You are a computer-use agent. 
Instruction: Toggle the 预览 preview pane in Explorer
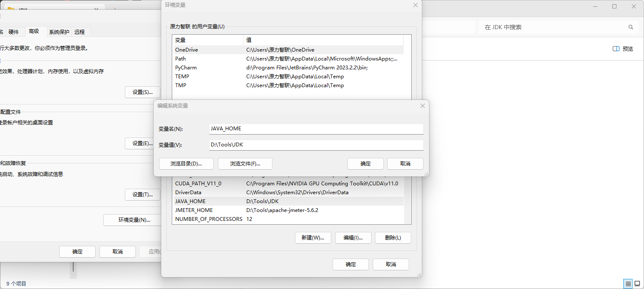click(623, 49)
